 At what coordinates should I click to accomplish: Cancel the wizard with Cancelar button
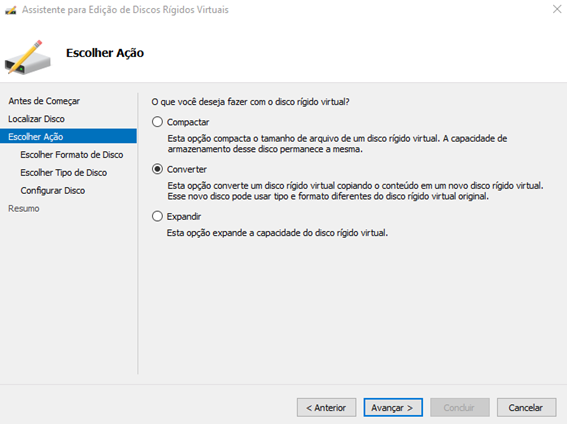coord(526,408)
